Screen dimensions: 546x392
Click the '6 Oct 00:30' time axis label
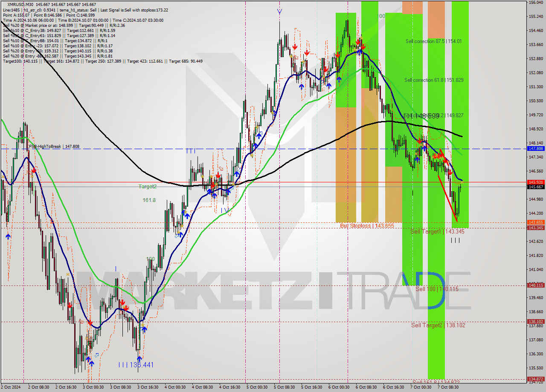[x=339, y=387]
